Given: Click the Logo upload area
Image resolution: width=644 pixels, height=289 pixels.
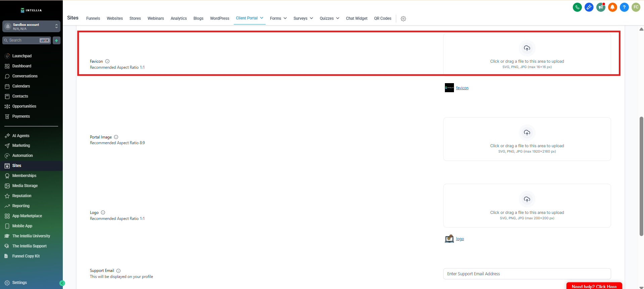Looking at the screenshot, I should [x=527, y=206].
